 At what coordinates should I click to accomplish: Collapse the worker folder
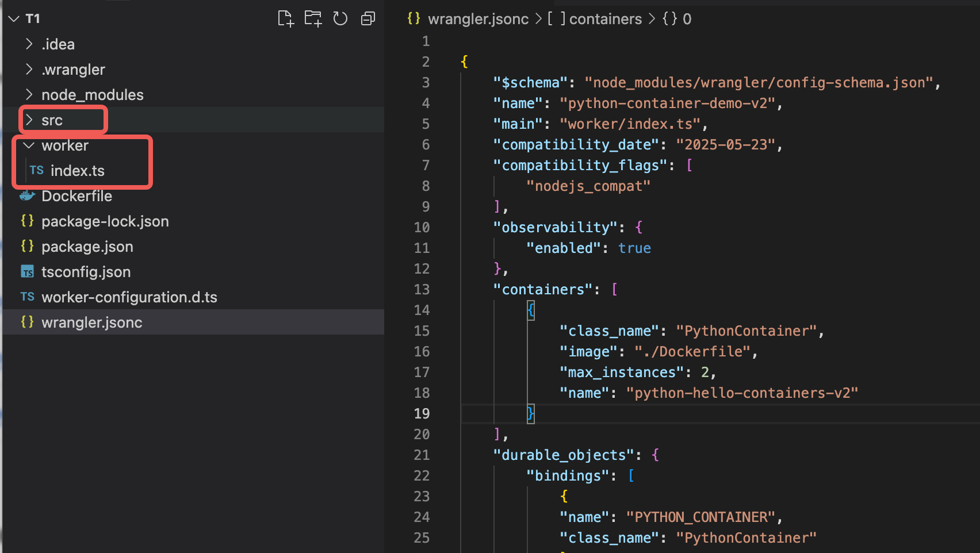click(x=64, y=145)
